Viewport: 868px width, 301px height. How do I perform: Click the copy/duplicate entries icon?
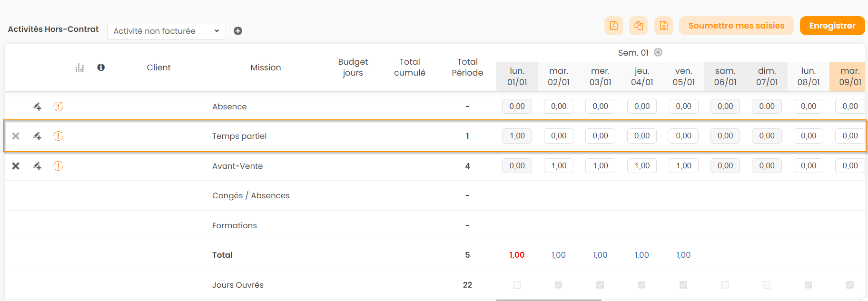[639, 26]
